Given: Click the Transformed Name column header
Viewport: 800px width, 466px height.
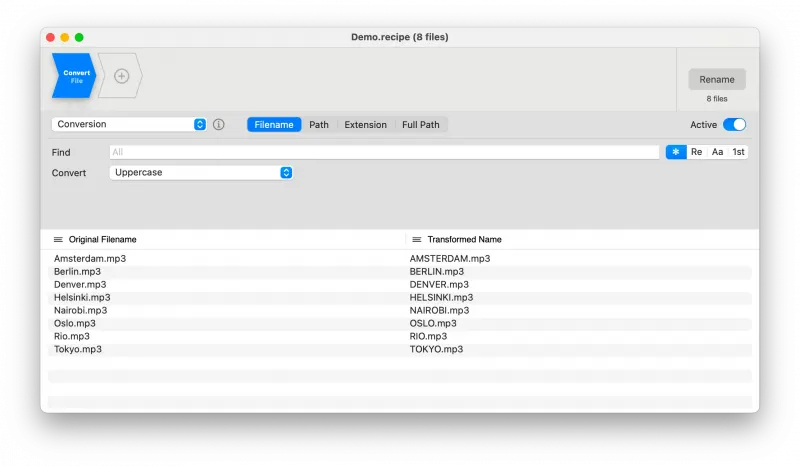Looking at the screenshot, I should [464, 239].
